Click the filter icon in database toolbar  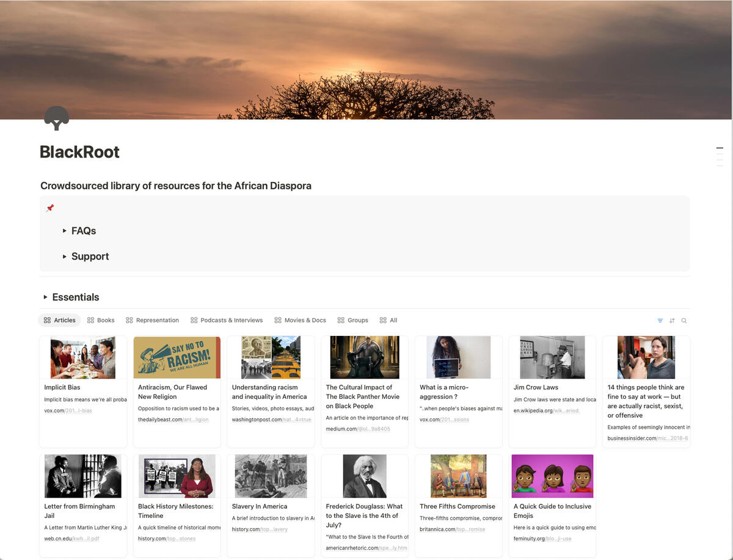(x=660, y=321)
